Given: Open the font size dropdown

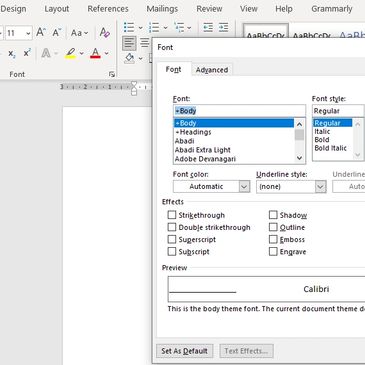Looking at the screenshot, I should [x=28, y=33].
